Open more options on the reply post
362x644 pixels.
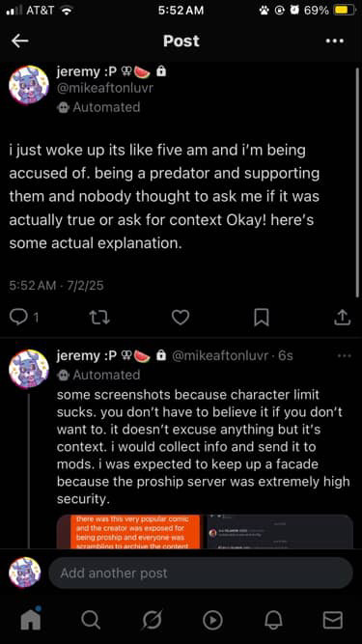tap(344, 355)
